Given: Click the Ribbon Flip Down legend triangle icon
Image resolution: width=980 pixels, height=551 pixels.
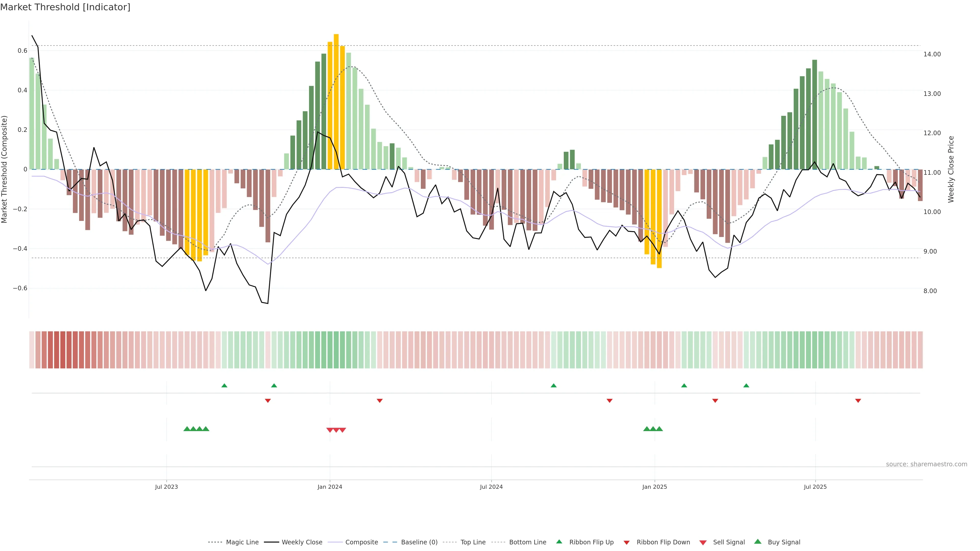Looking at the screenshot, I should [627, 543].
